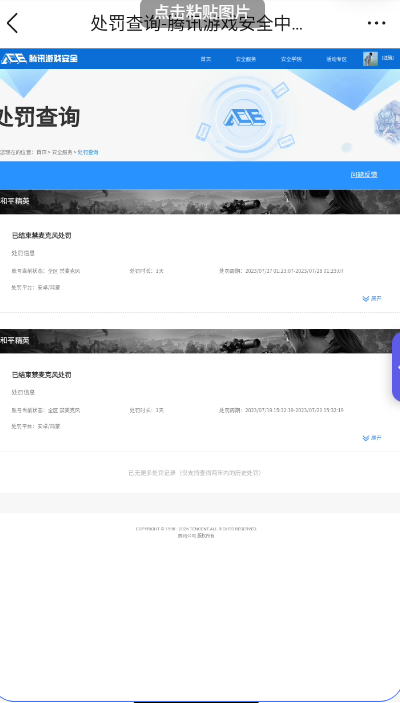Click 安全服务 in the breadcrumb trail
This screenshot has height=703, width=400.
point(62,152)
